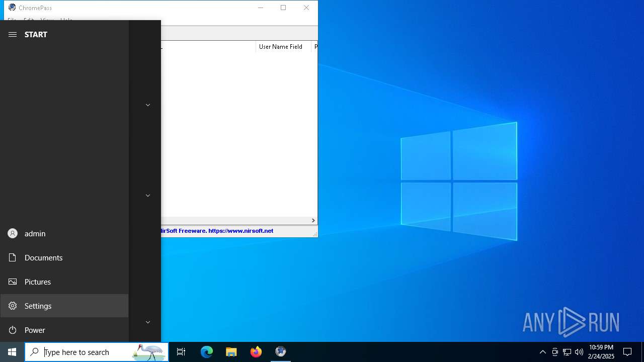Open Power options in Start menu

pos(64,330)
